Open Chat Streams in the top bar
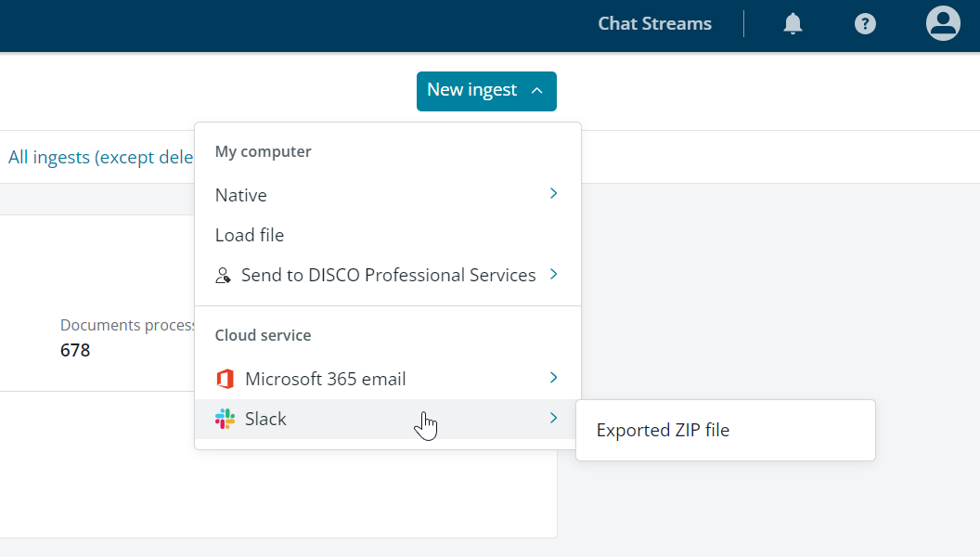This screenshot has width=980, height=557. 654,23
